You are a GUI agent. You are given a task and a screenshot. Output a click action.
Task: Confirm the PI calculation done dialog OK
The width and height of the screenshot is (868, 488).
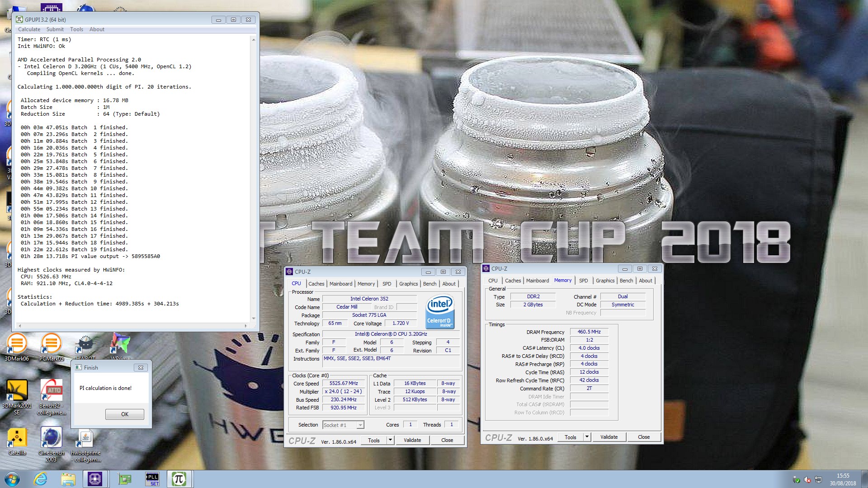pyautogui.click(x=125, y=414)
